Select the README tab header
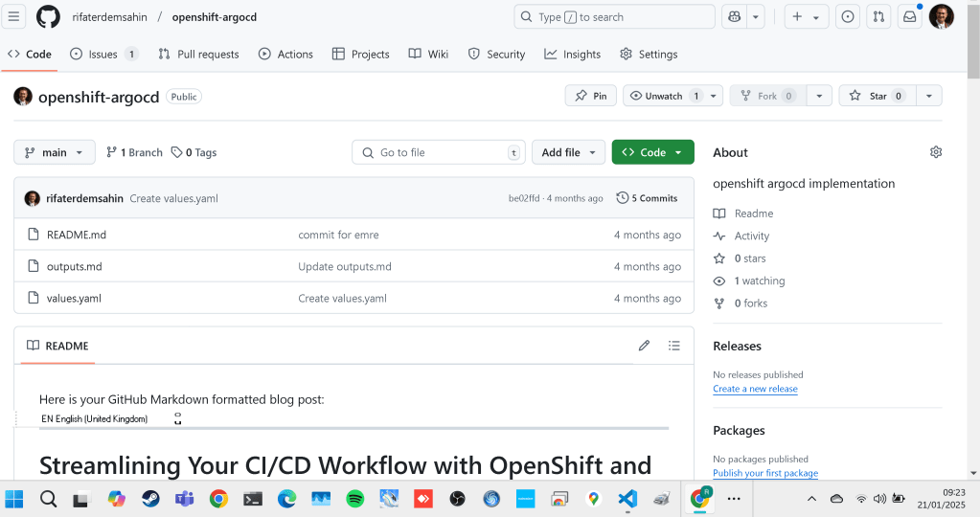 coord(57,346)
